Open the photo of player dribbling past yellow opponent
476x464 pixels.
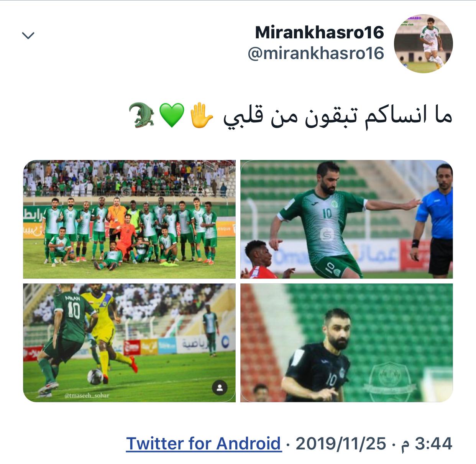[x=130, y=343]
